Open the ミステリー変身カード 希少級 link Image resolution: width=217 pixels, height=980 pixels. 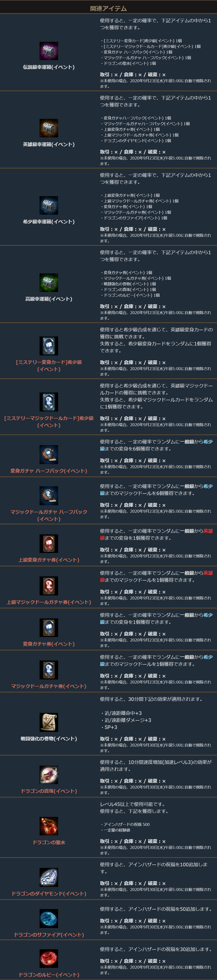pos(49,366)
